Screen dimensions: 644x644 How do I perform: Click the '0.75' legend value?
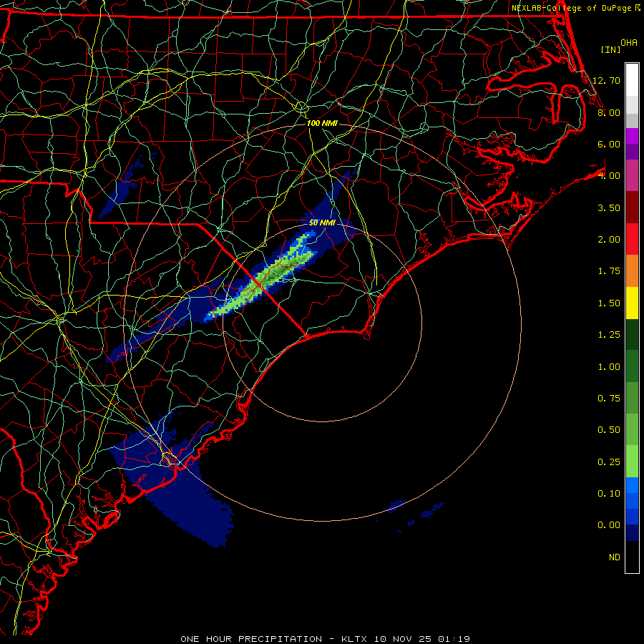pyautogui.click(x=609, y=399)
